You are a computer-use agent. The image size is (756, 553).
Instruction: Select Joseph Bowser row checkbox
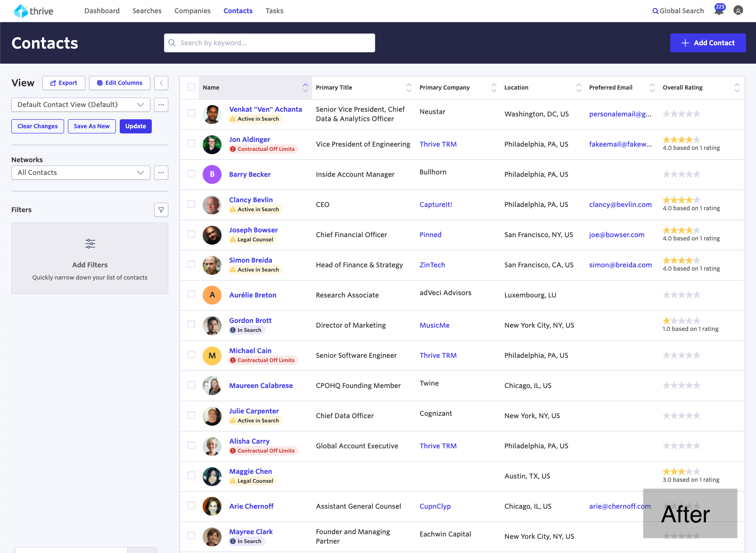coord(191,234)
